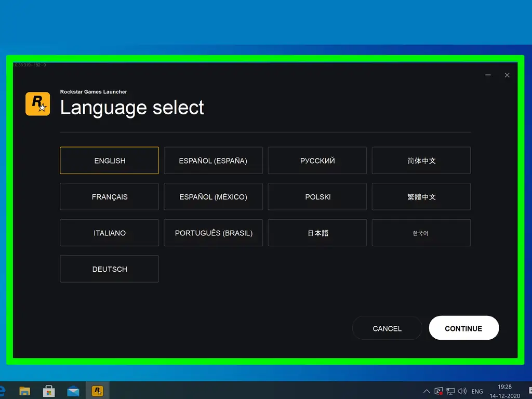The width and height of the screenshot is (532, 399).
Task: Click Rockstar Launcher taskbar icon
Action: click(x=97, y=391)
